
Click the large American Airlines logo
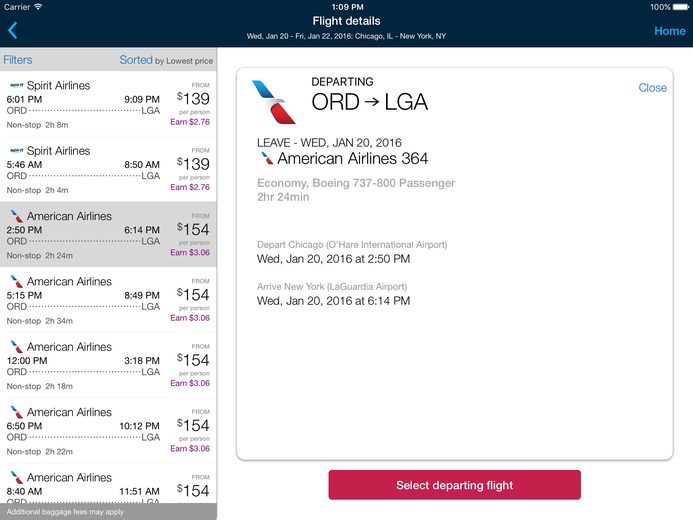coord(274,102)
